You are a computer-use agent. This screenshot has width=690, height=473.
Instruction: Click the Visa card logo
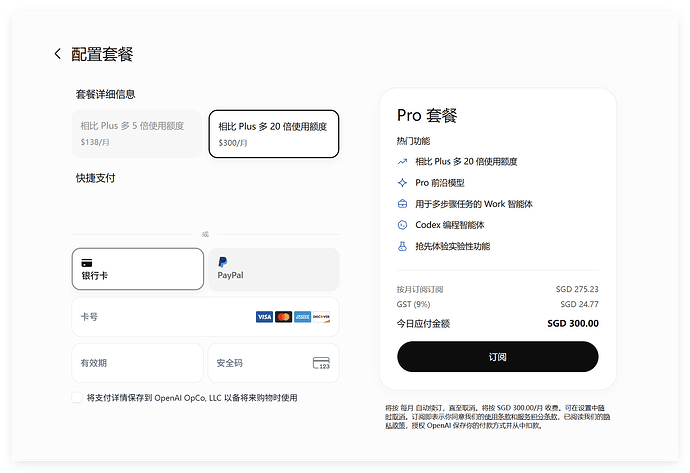(264, 317)
